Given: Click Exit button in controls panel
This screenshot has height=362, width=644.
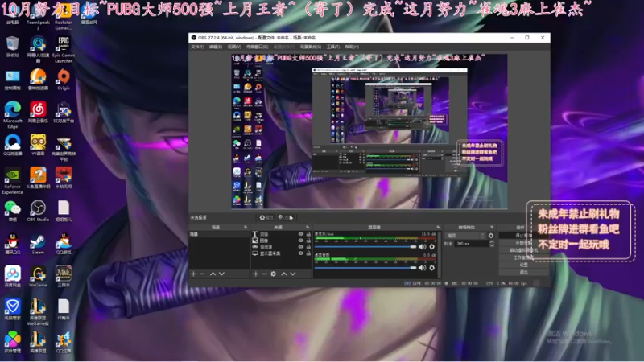Looking at the screenshot, I should coord(524,272).
